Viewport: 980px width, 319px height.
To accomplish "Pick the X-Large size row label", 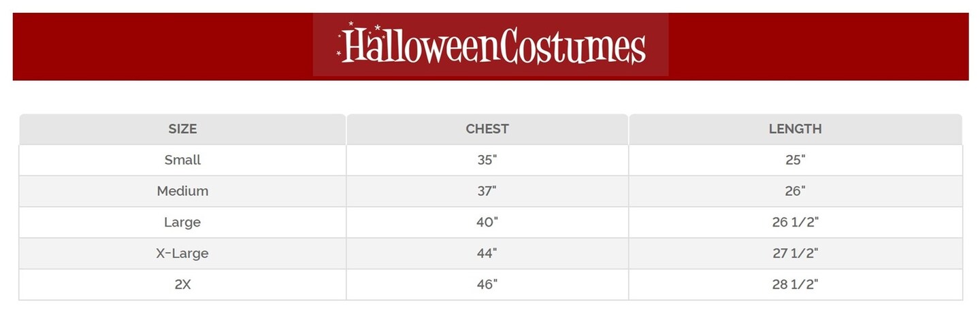I will [182, 254].
